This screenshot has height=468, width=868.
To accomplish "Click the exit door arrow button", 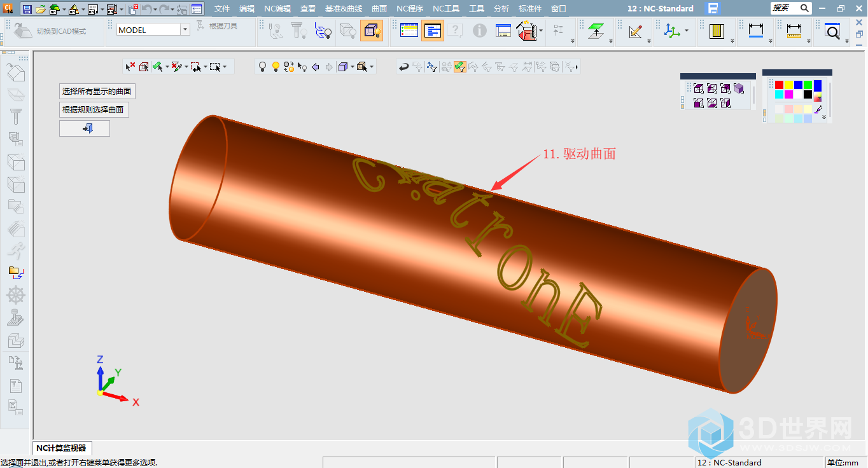I will (x=85, y=128).
